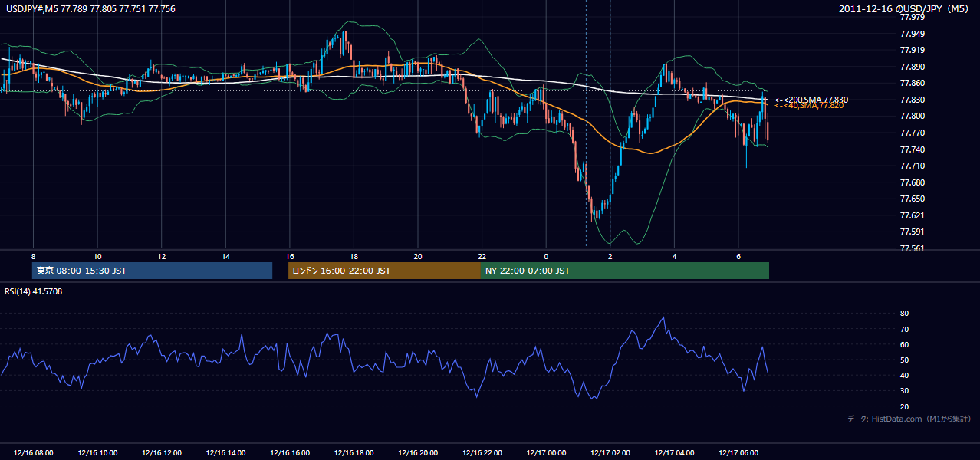
Task: Click RSI scale value 50
Action: pos(904,360)
